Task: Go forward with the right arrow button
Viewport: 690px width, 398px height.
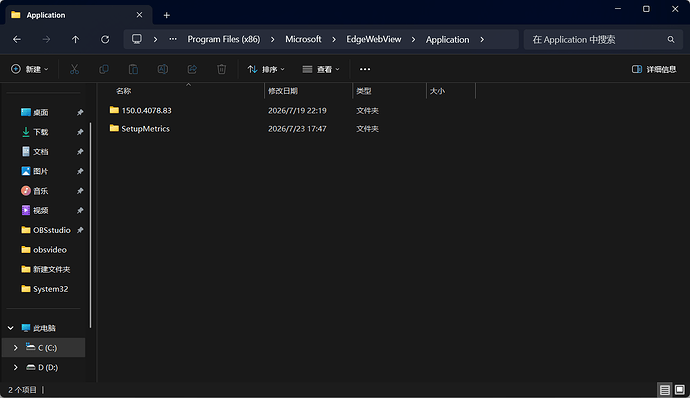Action: click(x=46, y=40)
